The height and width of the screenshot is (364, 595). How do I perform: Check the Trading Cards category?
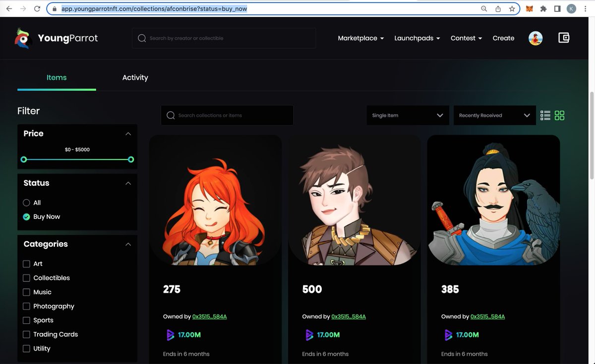(x=27, y=334)
